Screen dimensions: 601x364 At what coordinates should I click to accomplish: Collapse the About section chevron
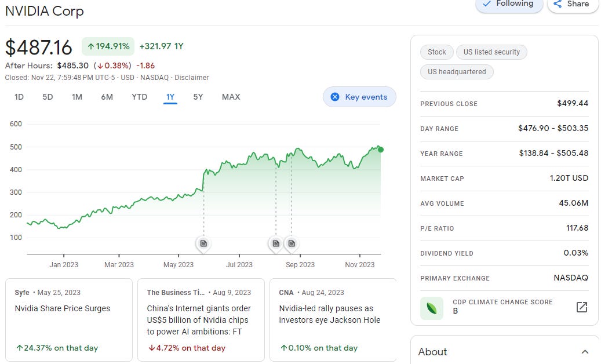[x=585, y=352]
